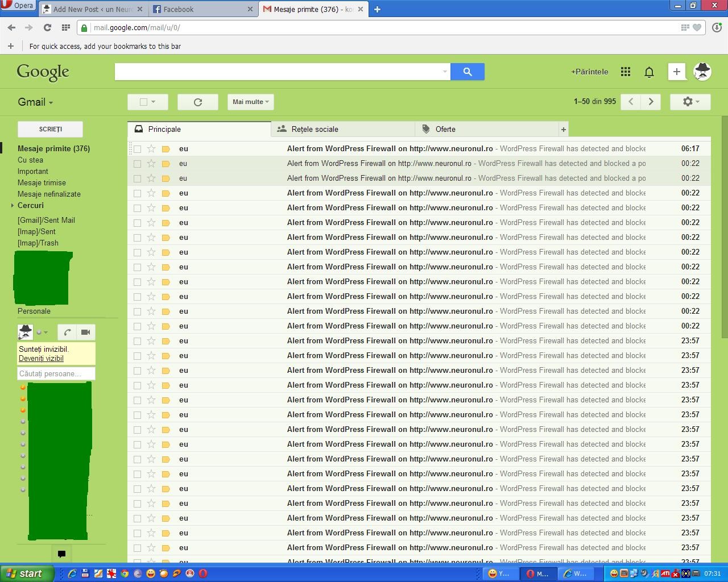Click the Google logo
Screen dimensions: 728x582
43,72
